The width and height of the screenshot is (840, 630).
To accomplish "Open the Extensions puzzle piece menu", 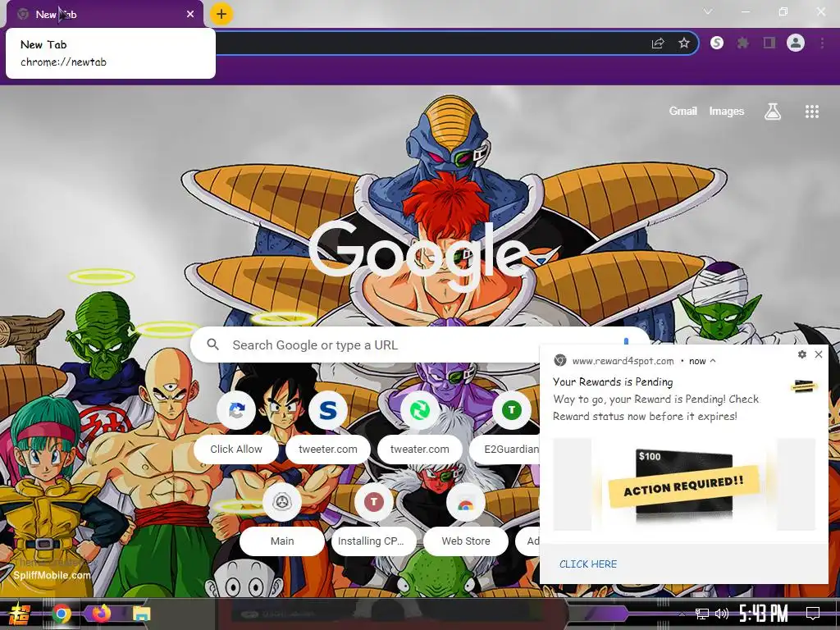I will coord(742,43).
